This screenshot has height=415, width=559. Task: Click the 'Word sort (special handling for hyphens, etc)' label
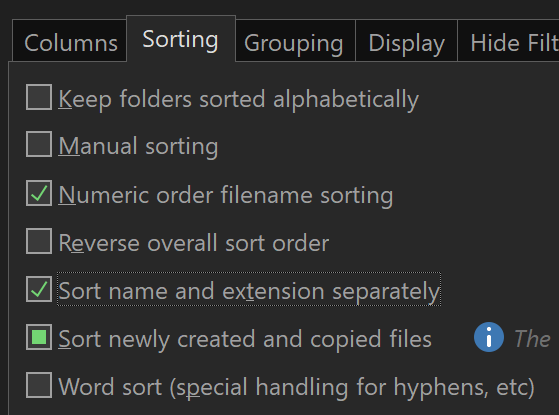coord(296,387)
